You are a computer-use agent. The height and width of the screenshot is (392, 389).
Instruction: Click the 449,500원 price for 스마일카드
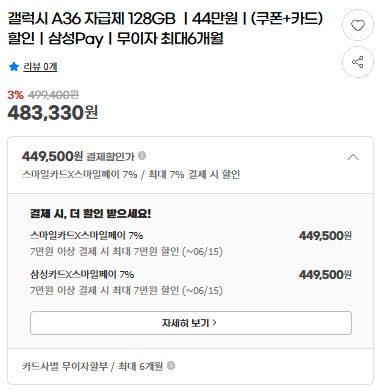click(325, 236)
